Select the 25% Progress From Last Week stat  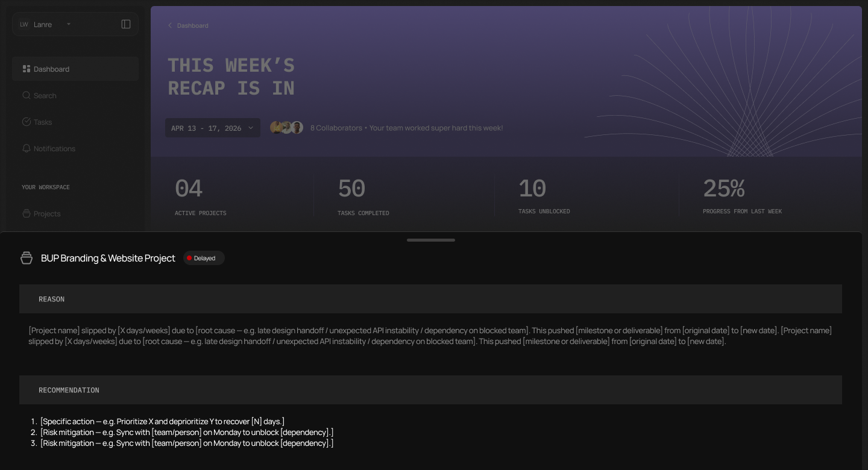pos(743,196)
